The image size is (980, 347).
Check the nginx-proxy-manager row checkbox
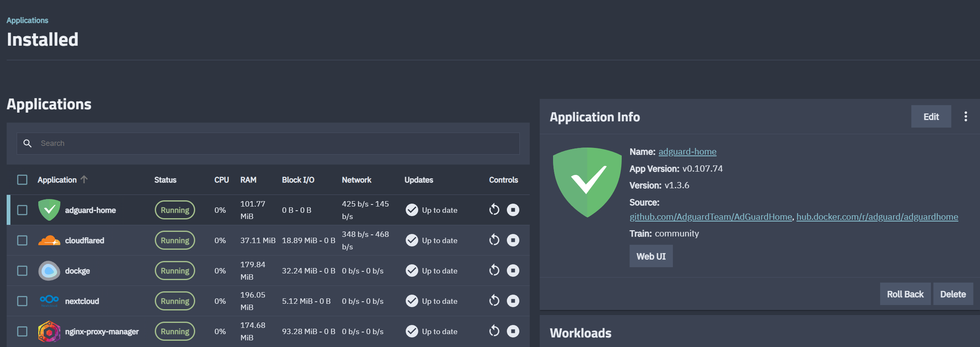click(x=22, y=331)
